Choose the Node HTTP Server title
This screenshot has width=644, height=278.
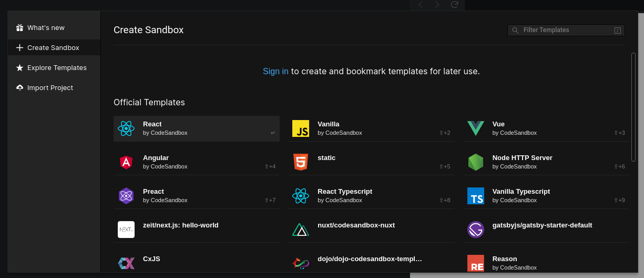(x=523, y=158)
